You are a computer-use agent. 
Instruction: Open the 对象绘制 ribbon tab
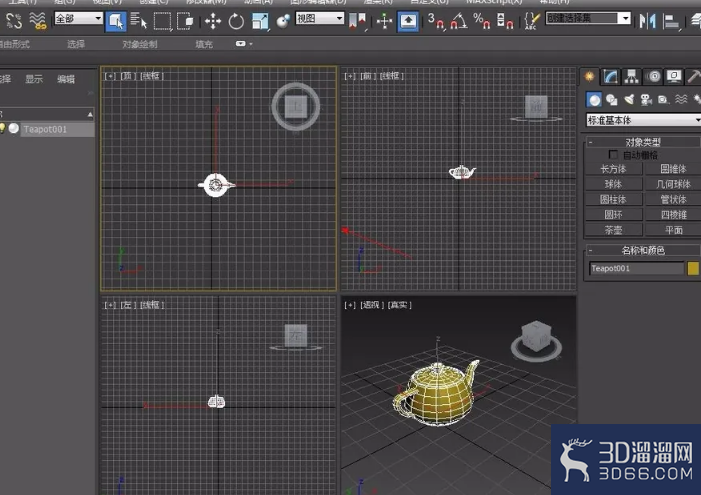[140, 44]
